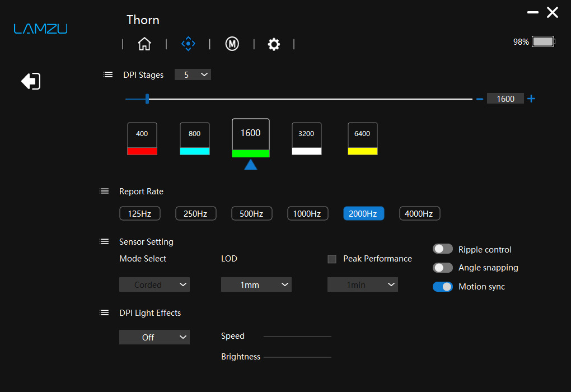This screenshot has height=392, width=571.
Task: Click the battery level icon
Action: pos(544,41)
